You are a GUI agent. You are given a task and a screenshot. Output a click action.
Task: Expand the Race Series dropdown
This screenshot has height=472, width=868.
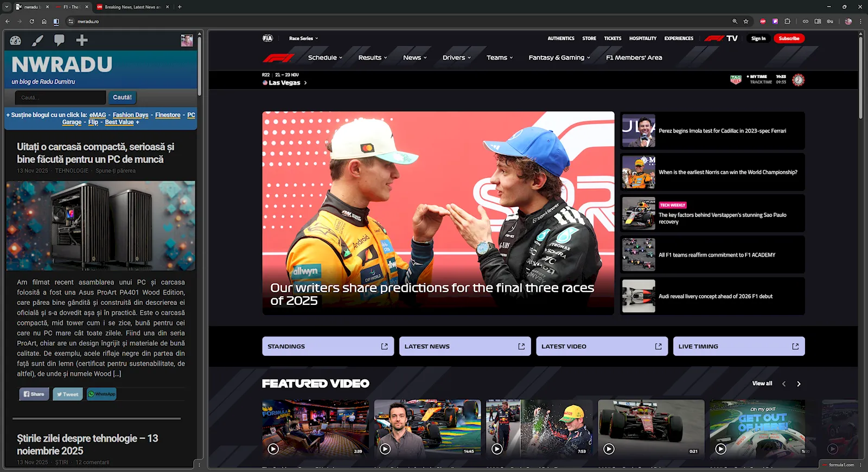[x=303, y=39]
